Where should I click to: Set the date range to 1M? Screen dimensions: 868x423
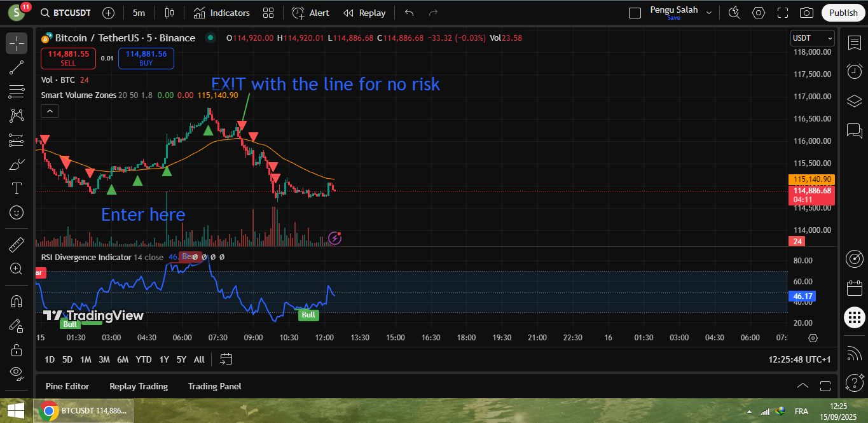click(85, 359)
